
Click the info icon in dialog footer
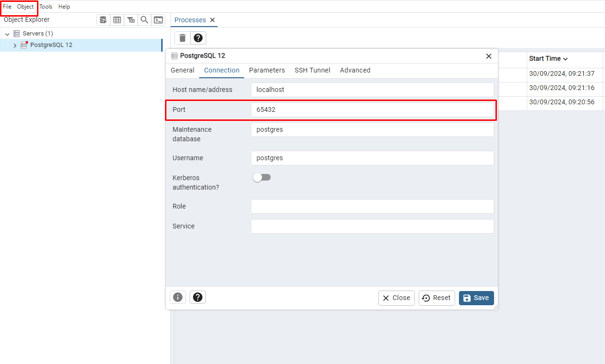point(178,297)
